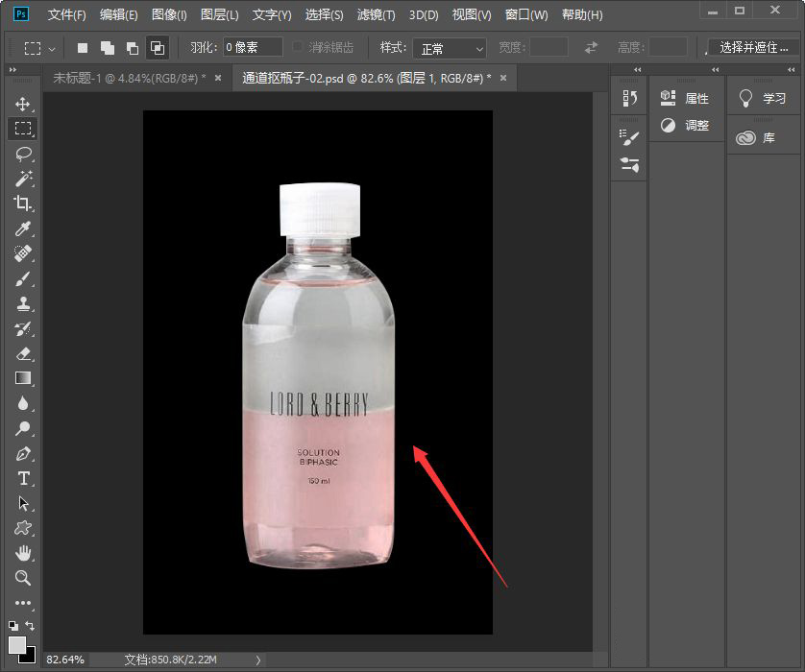
Task: Select the Horizontal Type tool
Action: (23, 478)
